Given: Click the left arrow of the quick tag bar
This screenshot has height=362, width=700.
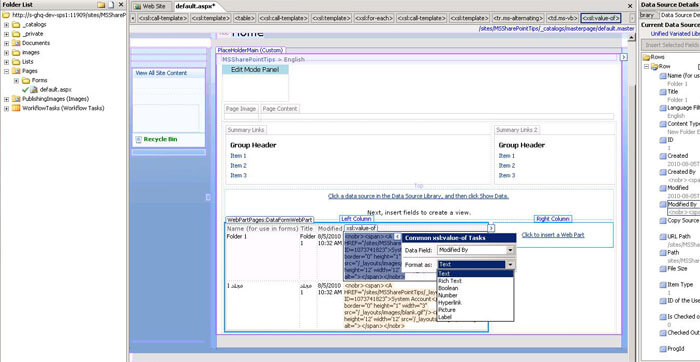Looking at the screenshot, I should point(133,18).
